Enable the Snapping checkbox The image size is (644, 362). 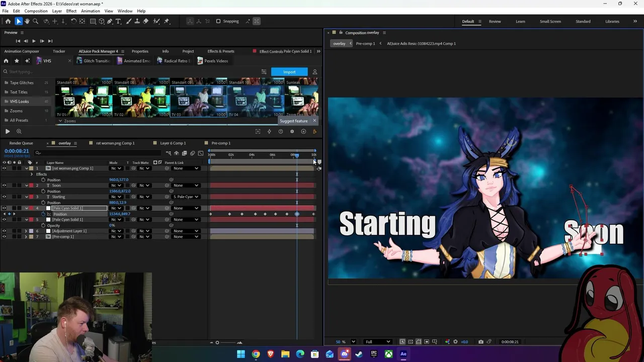pyautogui.click(x=218, y=21)
